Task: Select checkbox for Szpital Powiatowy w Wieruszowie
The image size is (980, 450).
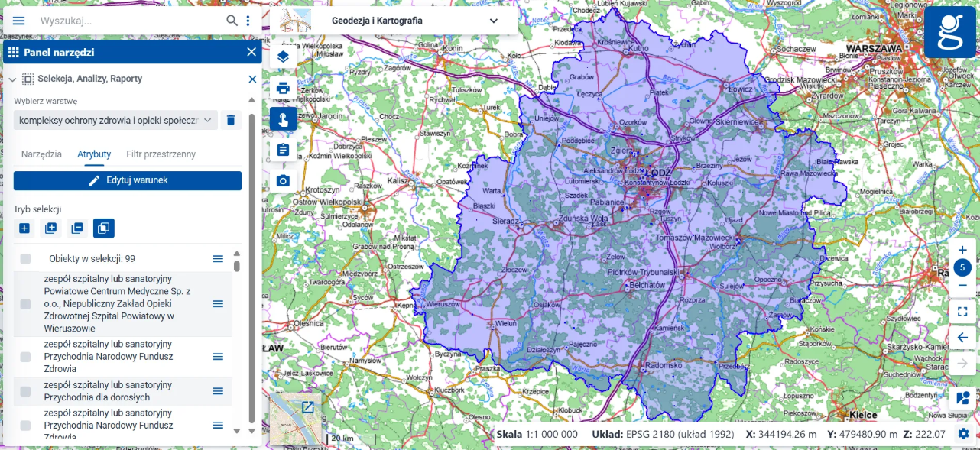Action: [26, 304]
